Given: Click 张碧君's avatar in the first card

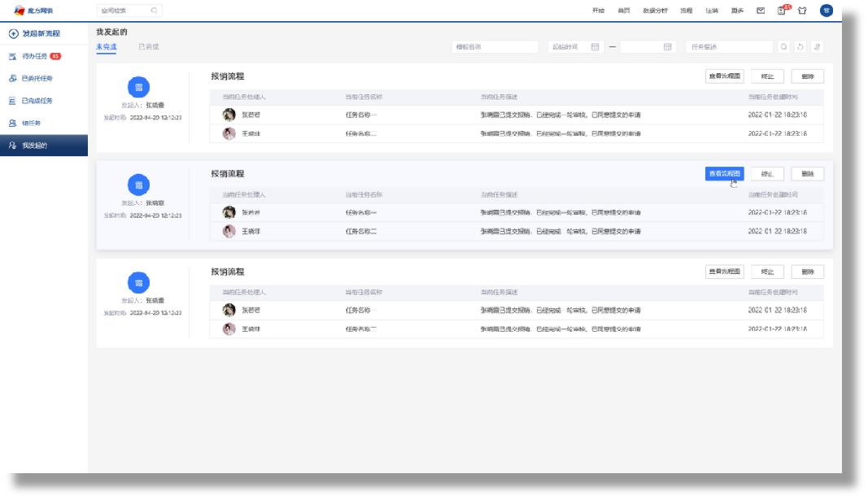Looking at the screenshot, I should (229, 115).
